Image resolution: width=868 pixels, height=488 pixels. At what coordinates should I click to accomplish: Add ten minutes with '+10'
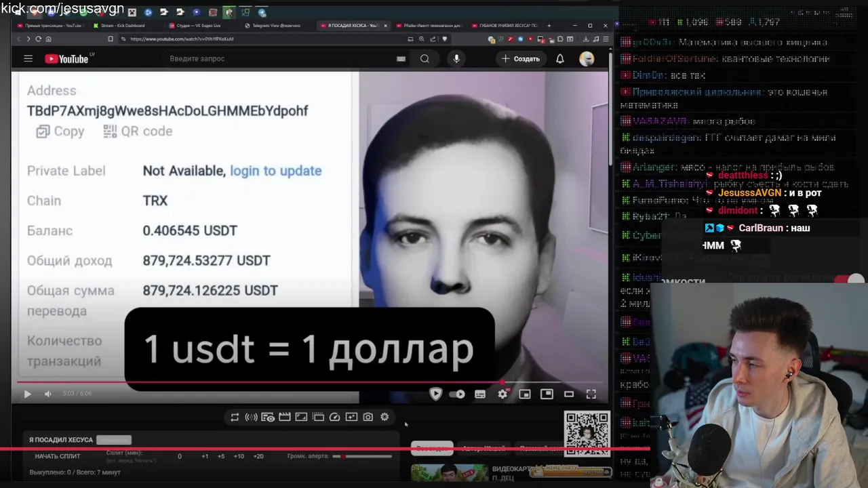tap(239, 456)
